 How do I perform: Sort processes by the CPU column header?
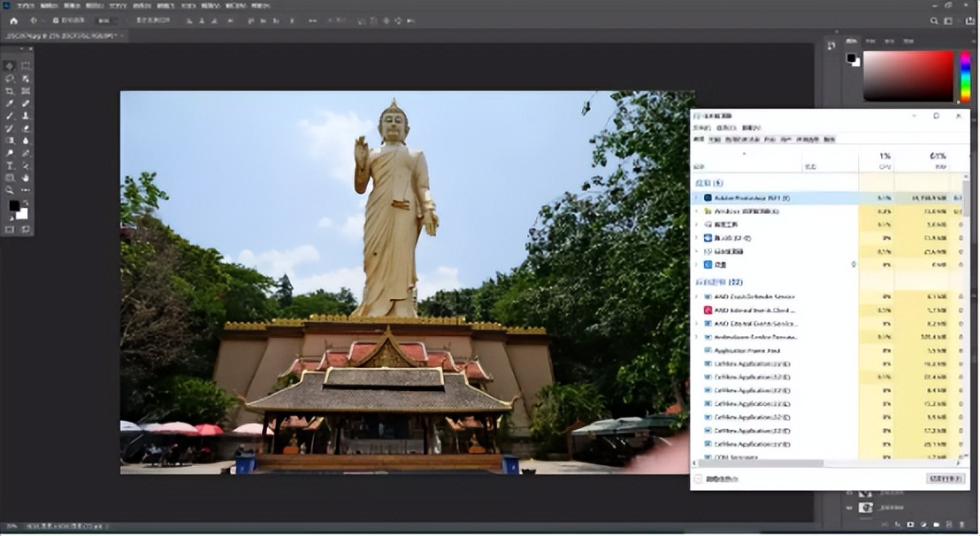884,160
